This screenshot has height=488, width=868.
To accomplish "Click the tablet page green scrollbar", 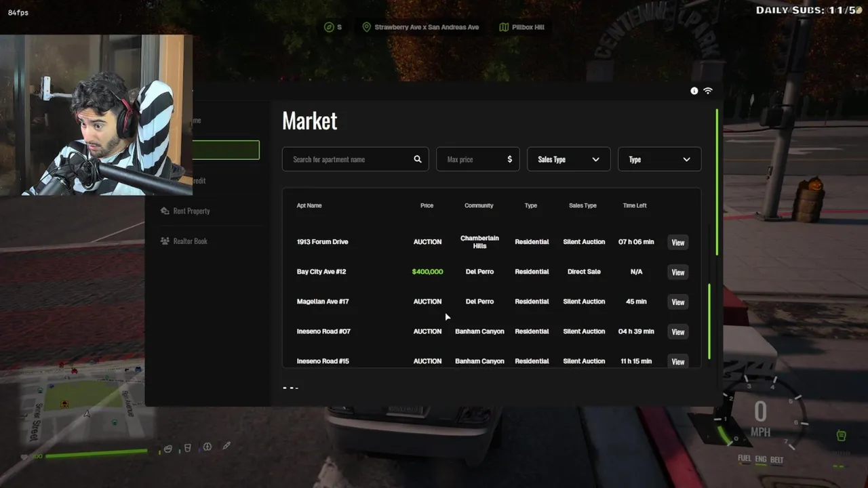I will pos(717,182).
